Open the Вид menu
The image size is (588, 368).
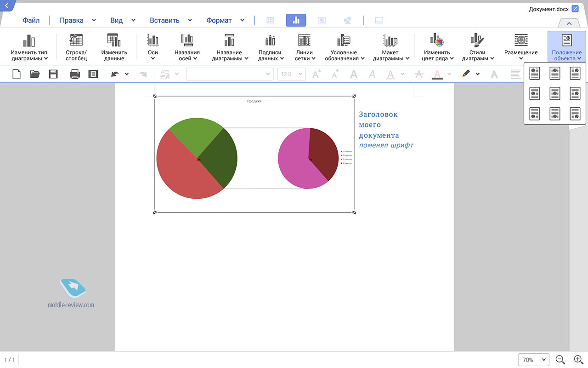[117, 20]
